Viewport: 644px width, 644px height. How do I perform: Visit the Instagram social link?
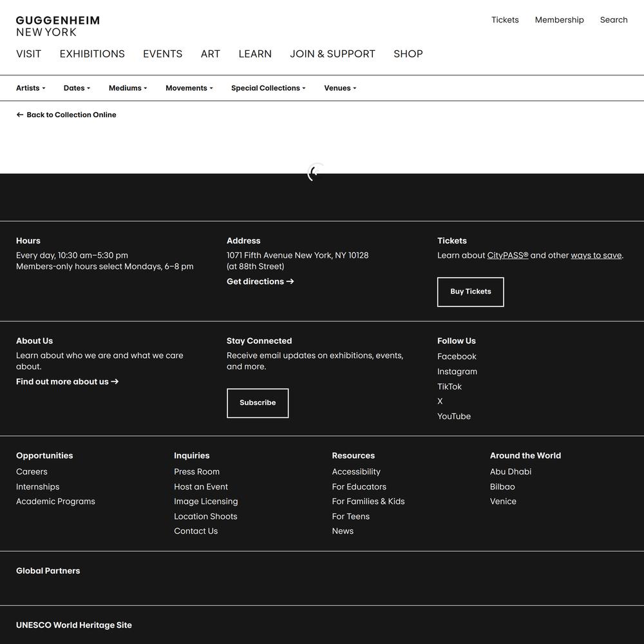[x=457, y=372]
